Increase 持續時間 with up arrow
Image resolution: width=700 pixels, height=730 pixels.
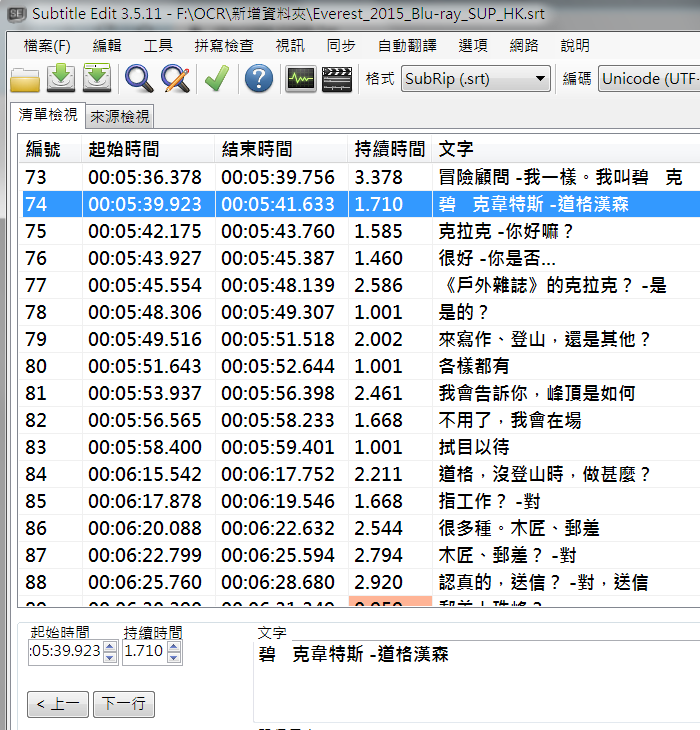tap(174, 646)
